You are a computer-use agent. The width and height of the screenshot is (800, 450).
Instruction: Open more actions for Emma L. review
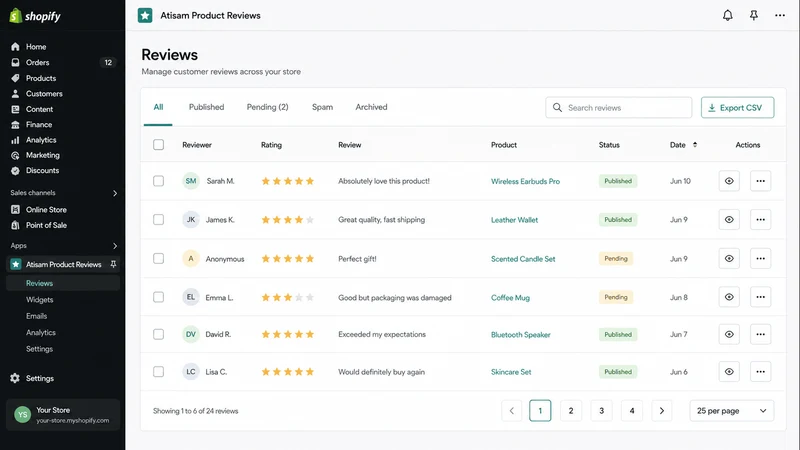pyautogui.click(x=760, y=297)
